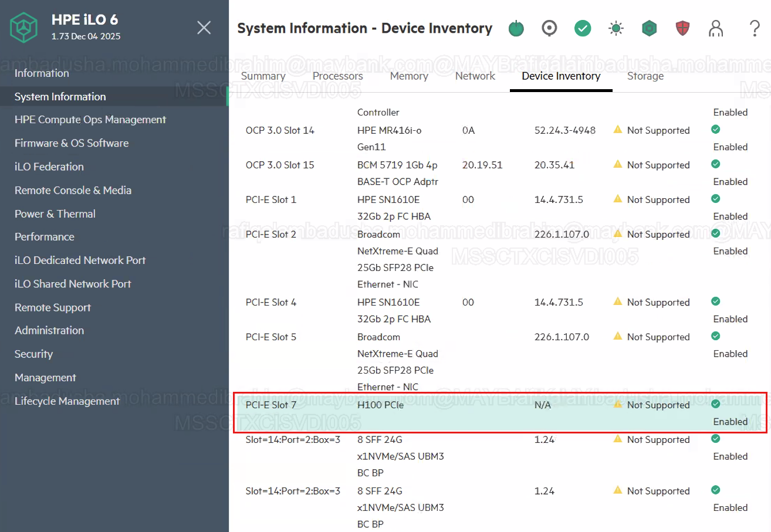The width and height of the screenshot is (771, 532).
Task: Open the system health checkmark icon
Action: 583,28
